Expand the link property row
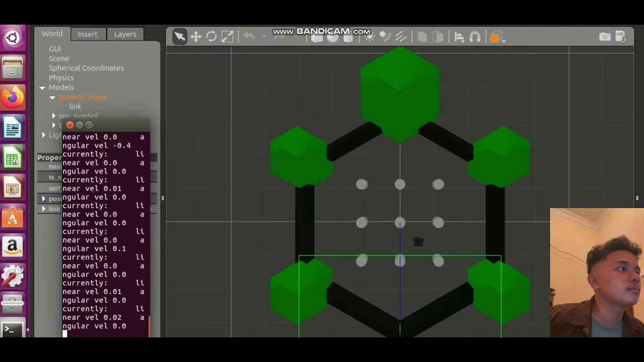This screenshot has height=362, width=644. click(44, 209)
